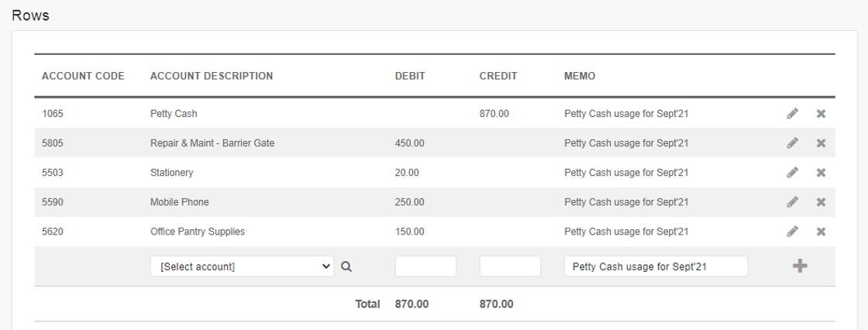The image size is (868, 330).
Task: Click pencil icon for Stationery row
Action: click(x=792, y=172)
